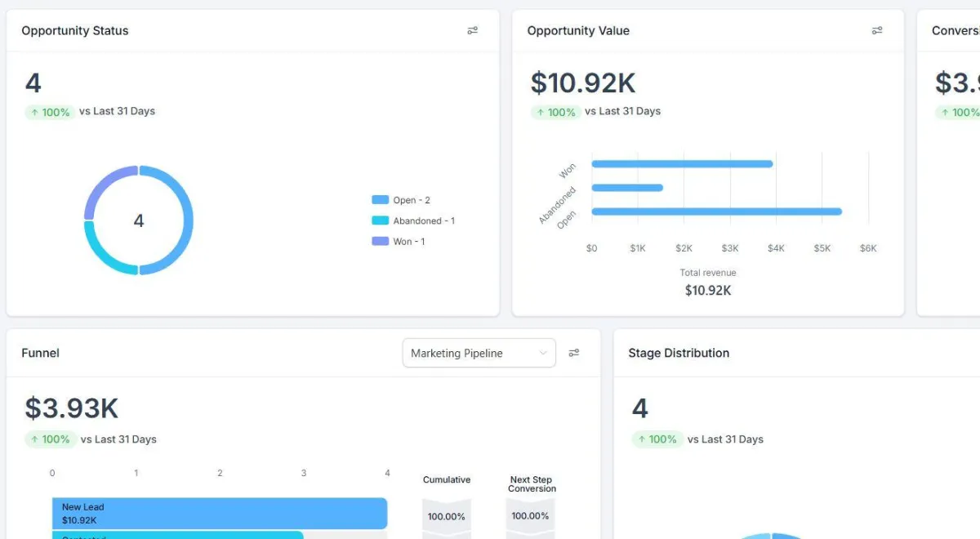Click the Won legend color swatch
980x539 pixels.
[x=380, y=241]
